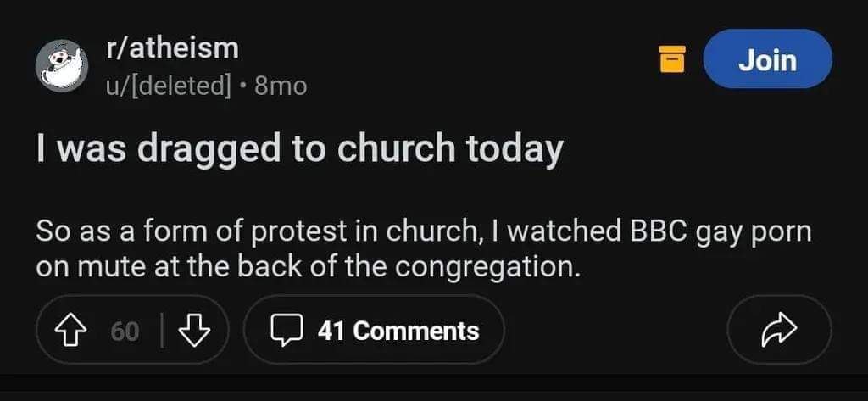Click the yellow archived post icon
Viewport: 868px width, 401px height.
click(671, 58)
